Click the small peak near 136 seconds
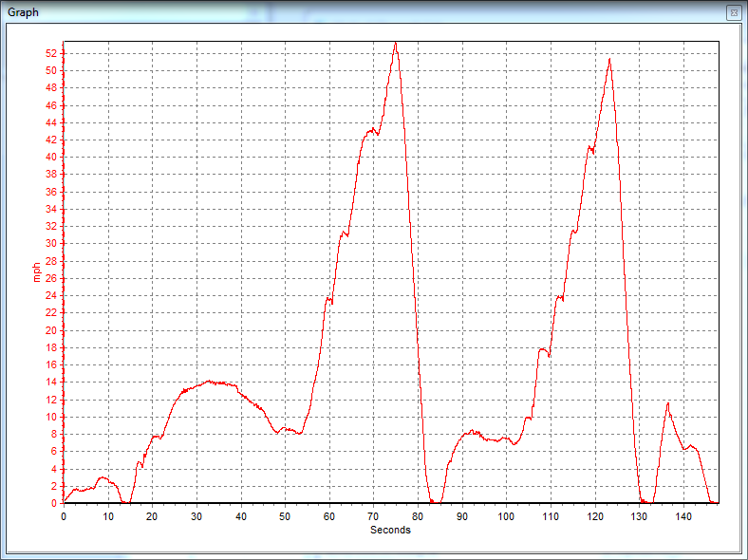 coord(667,403)
